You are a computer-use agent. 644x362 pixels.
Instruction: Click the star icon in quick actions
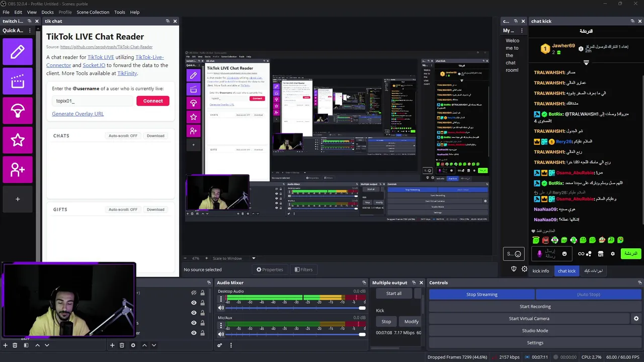(x=18, y=140)
